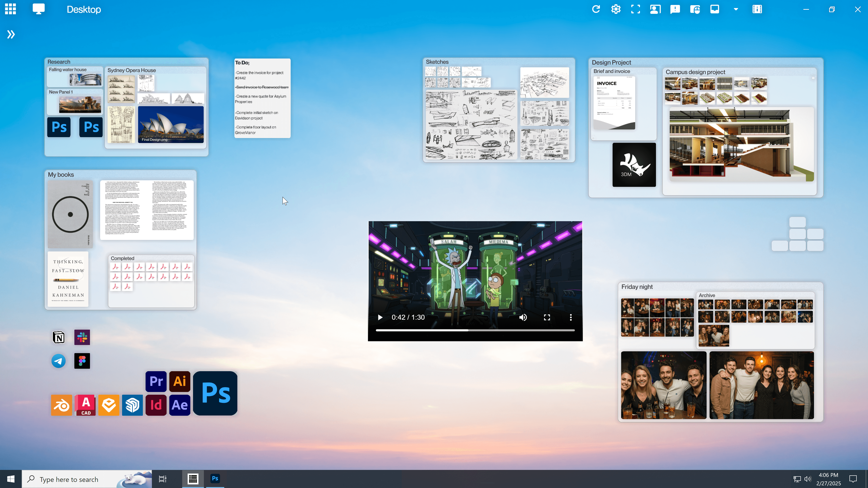Image resolution: width=868 pixels, height=488 pixels.
Task: Launch the Illustrator Ai icon
Action: tap(180, 381)
